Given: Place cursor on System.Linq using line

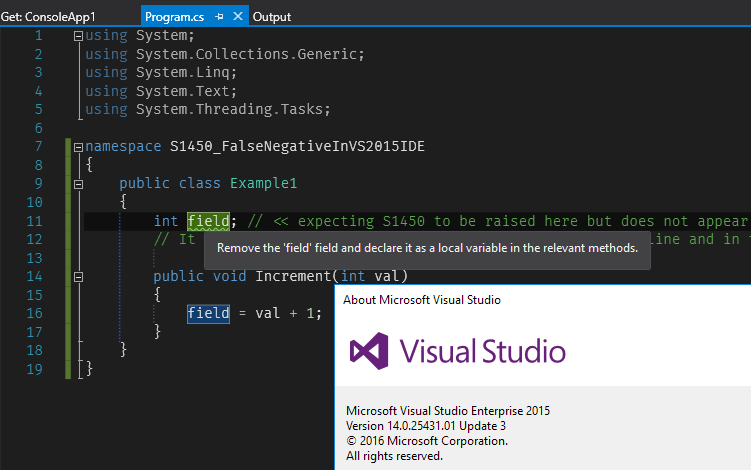Looking at the screenshot, I should 161,72.
